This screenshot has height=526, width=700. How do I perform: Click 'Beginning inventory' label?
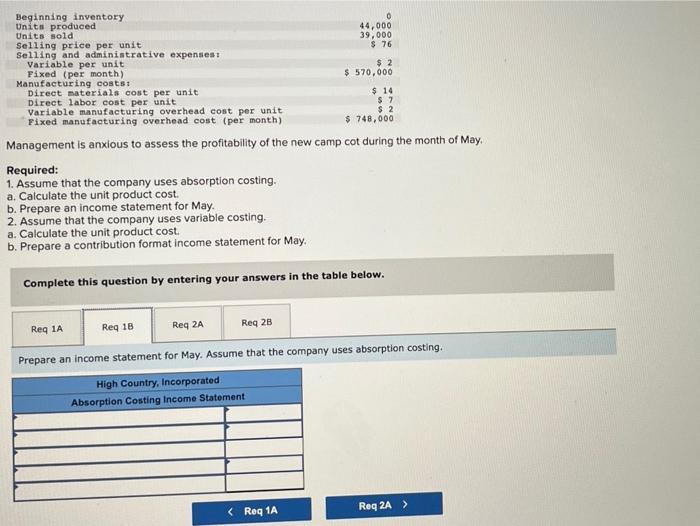70,17
